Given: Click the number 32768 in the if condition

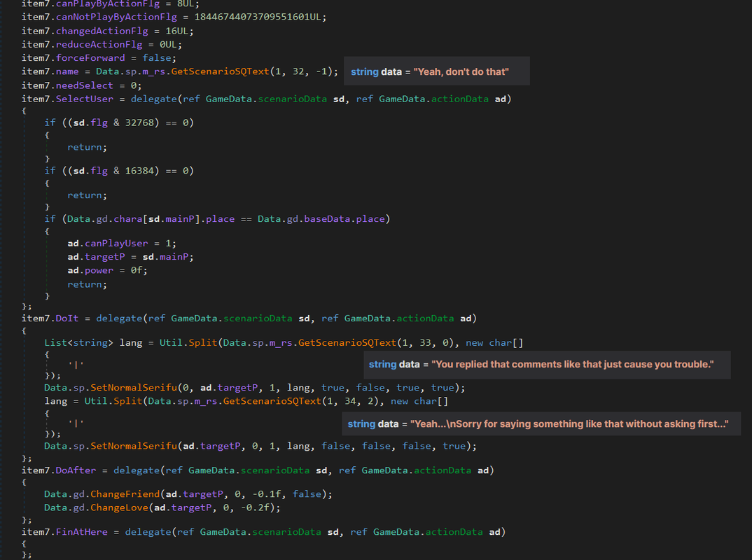Looking at the screenshot, I should coord(139,122).
